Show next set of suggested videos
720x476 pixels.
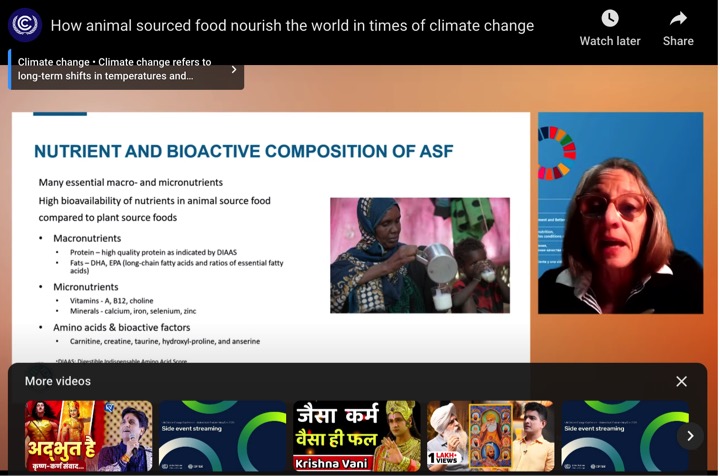[690, 436]
